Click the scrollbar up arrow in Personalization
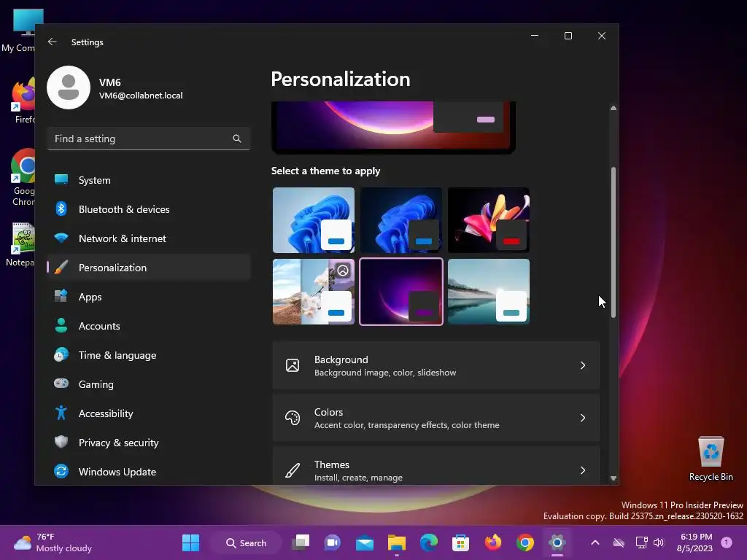Image resolution: width=747 pixels, height=560 pixels. (613, 108)
